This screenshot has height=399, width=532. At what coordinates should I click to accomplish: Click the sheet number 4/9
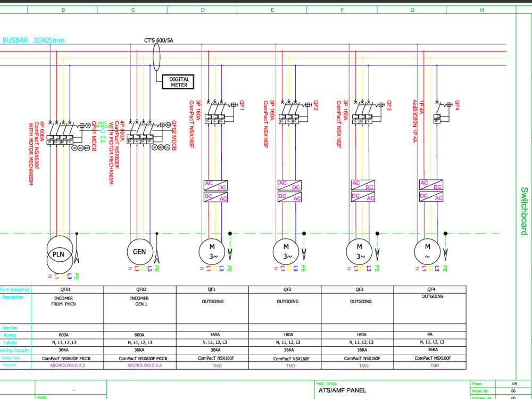click(514, 384)
